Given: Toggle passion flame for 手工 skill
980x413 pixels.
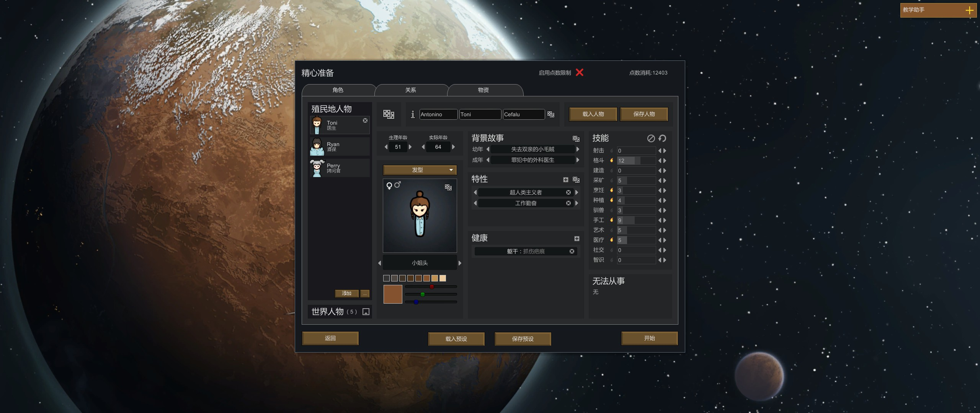Looking at the screenshot, I should coord(612,220).
